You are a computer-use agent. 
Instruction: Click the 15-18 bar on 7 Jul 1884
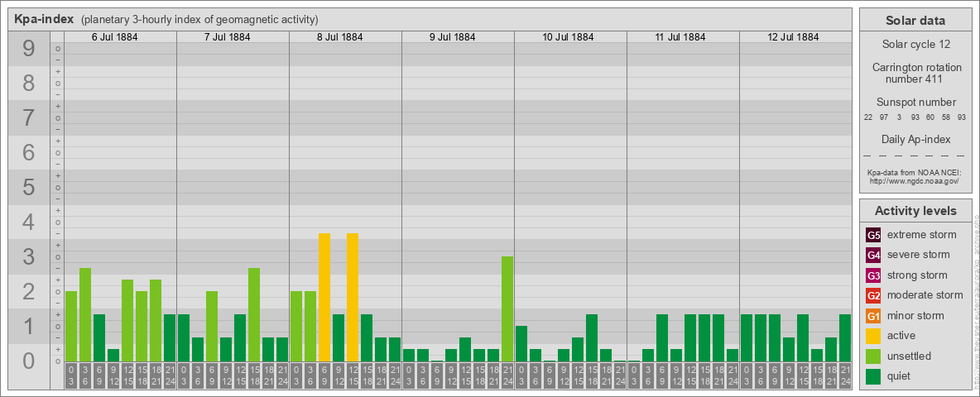pos(254,314)
